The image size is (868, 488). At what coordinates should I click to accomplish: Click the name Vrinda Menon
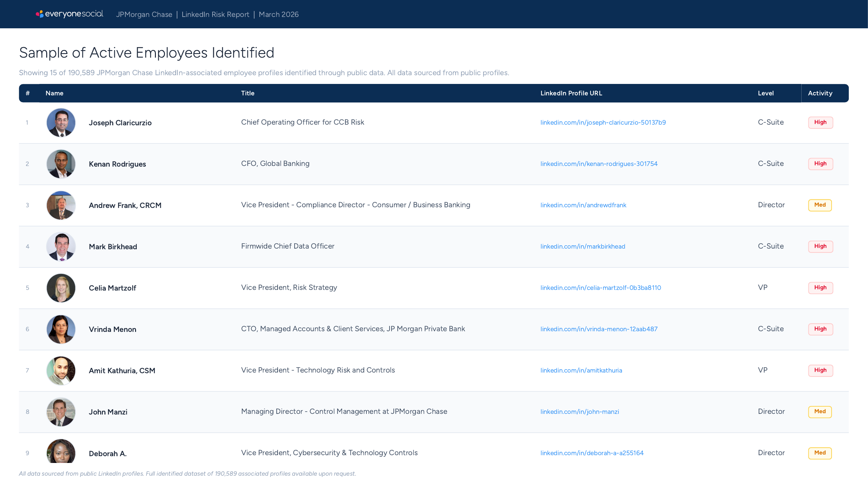113,329
